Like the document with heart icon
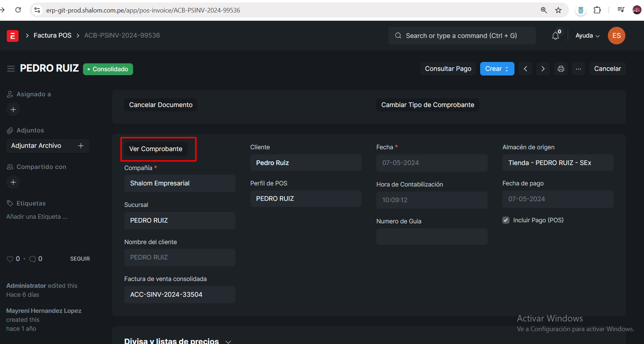This screenshot has height=344, width=644. (x=10, y=259)
